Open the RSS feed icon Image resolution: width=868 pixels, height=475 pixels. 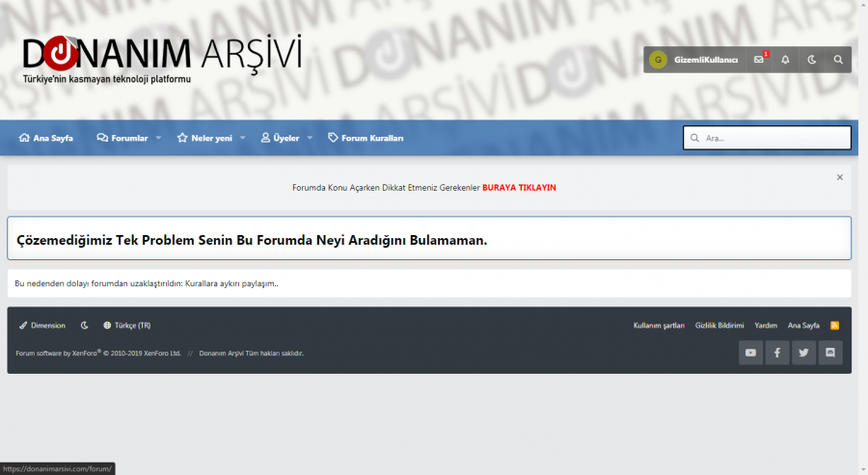pyautogui.click(x=835, y=325)
